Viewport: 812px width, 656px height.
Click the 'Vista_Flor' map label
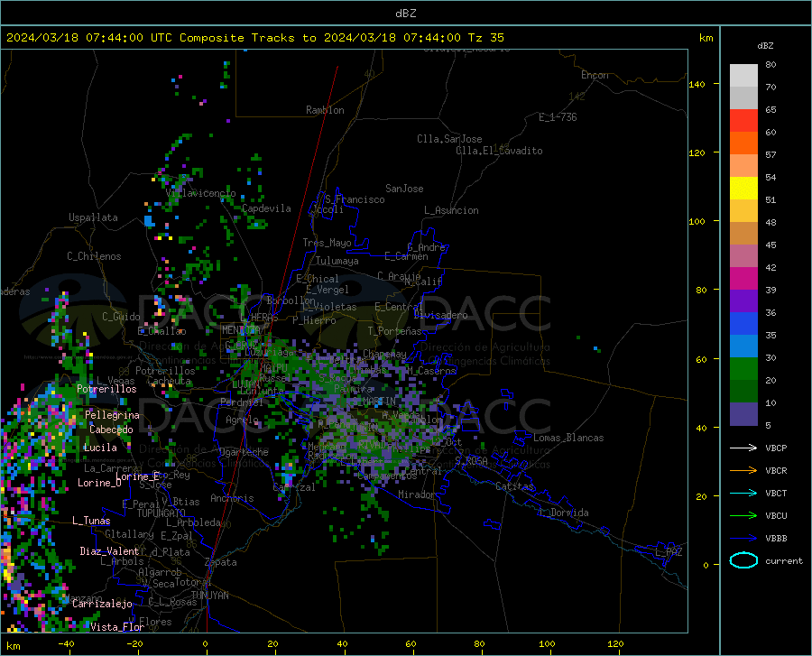click(117, 627)
